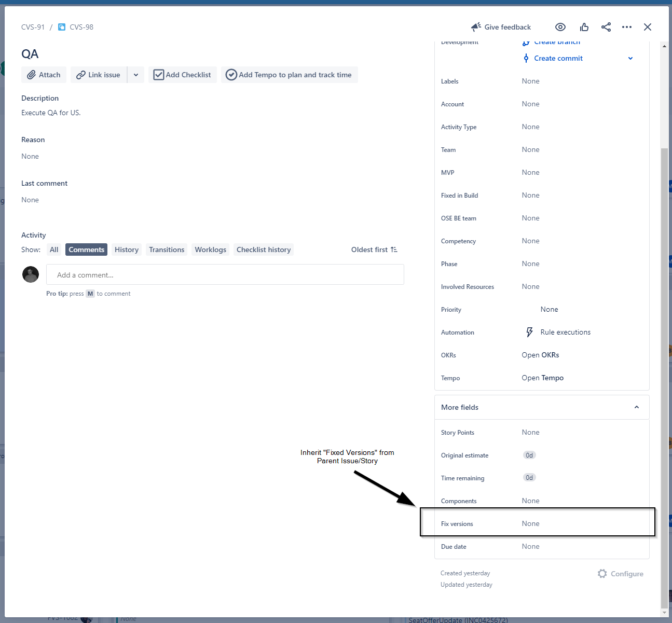Edit the Labels None value
Viewport: 672px width, 623px height.
click(x=530, y=81)
